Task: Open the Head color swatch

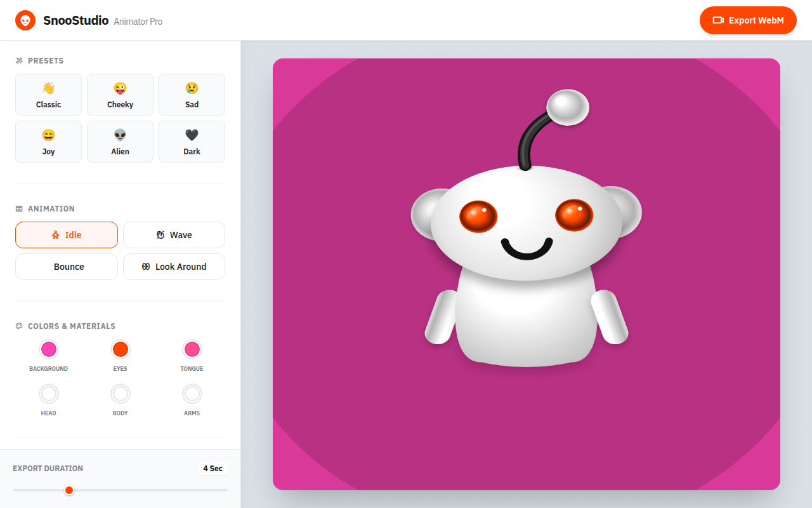Action: click(x=48, y=394)
